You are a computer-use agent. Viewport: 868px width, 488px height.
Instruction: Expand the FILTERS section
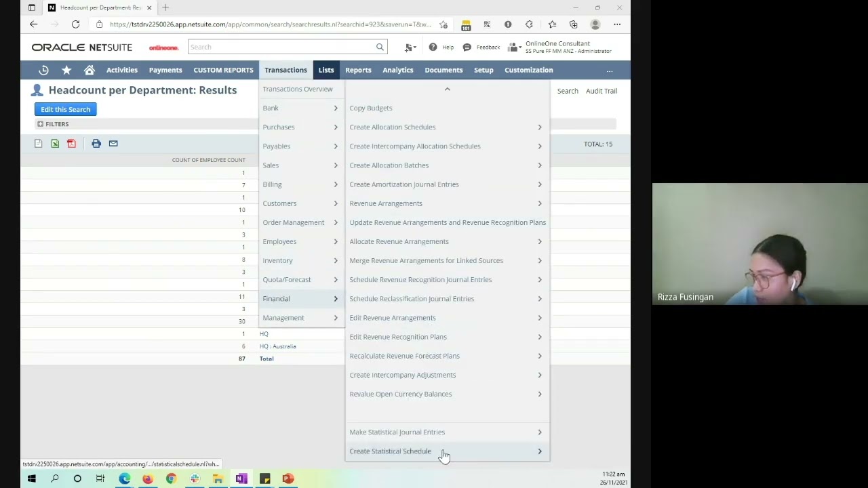(x=53, y=124)
